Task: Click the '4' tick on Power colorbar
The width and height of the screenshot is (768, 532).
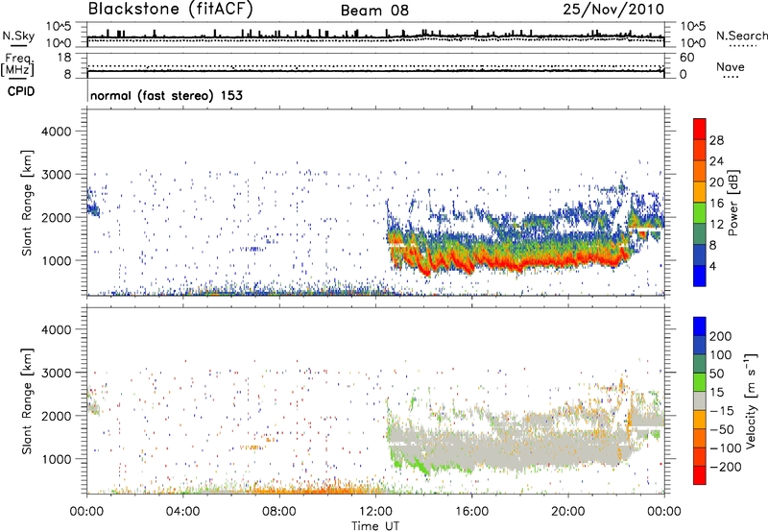Action: 712,266
